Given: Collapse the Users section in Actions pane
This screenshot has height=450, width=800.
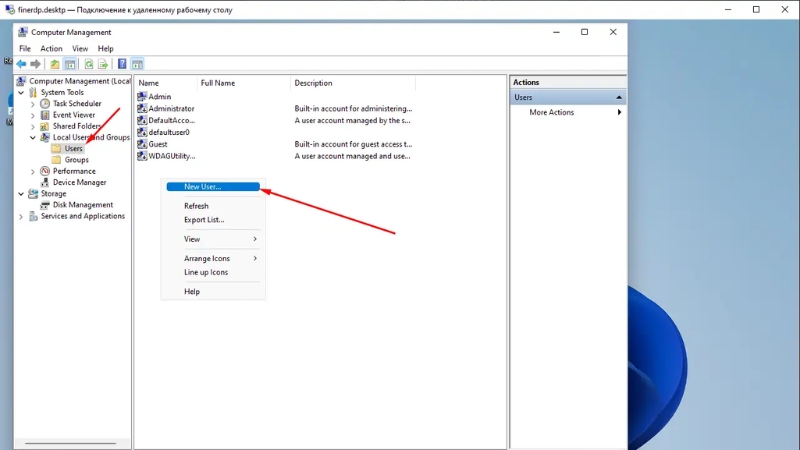Looking at the screenshot, I should pyautogui.click(x=619, y=97).
